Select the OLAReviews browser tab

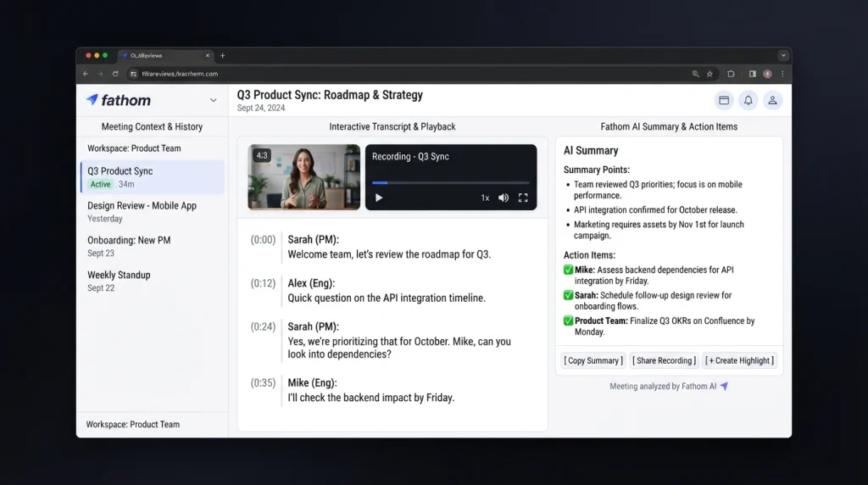pos(165,55)
